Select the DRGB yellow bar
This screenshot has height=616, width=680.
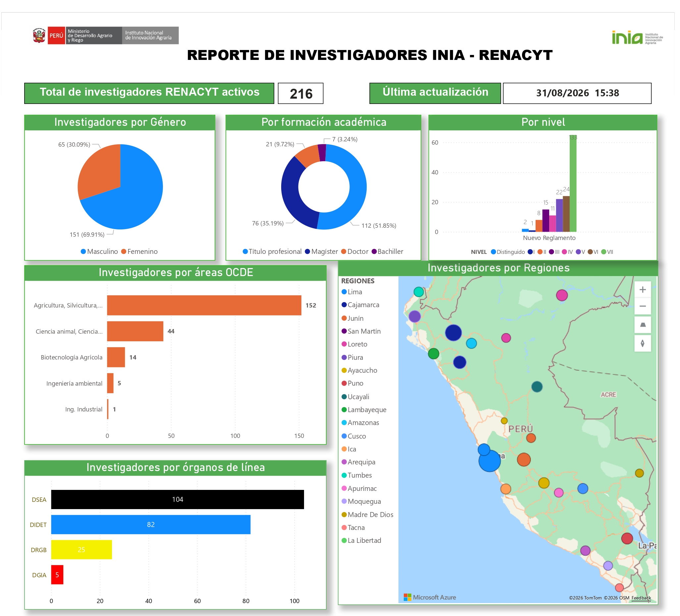point(81,549)
